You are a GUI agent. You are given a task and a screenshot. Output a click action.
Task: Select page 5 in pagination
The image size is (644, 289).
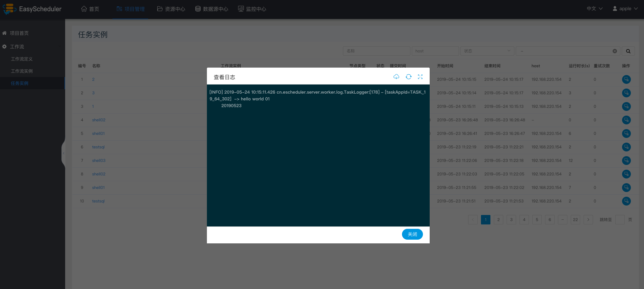pos(537,220)
